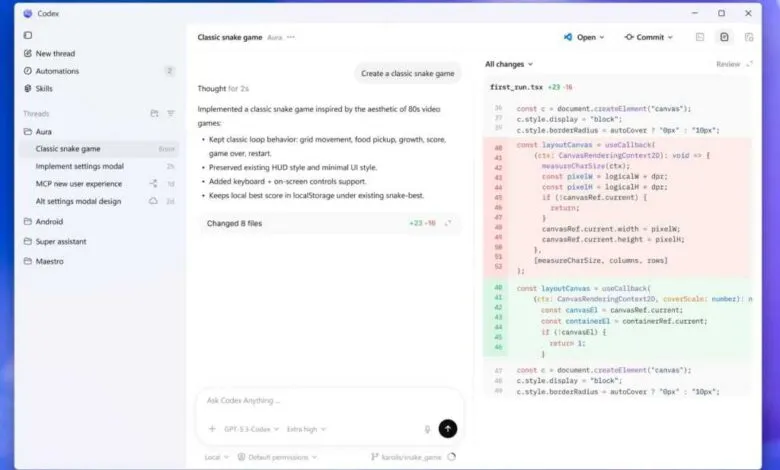Click the cloud icon on Alt settings row
This screenshot has height=470, width=780.
point(153,201)
